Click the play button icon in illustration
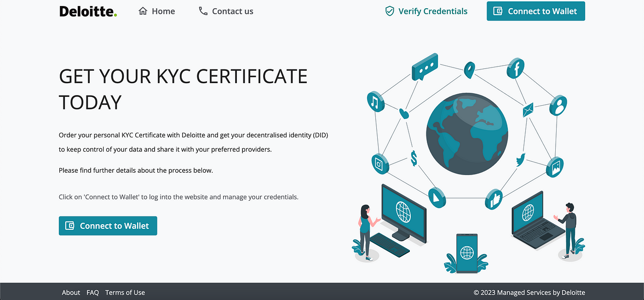 [x=437, y=197]
